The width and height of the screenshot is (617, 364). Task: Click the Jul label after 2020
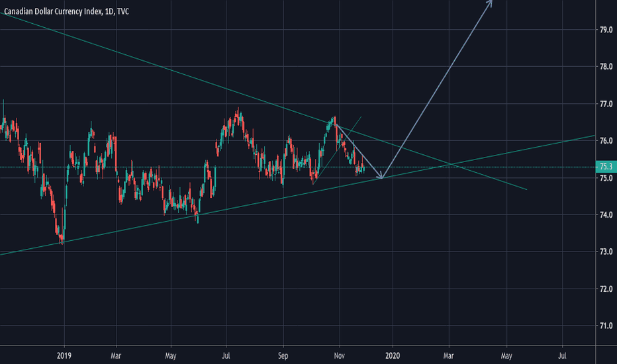(562, 356)
